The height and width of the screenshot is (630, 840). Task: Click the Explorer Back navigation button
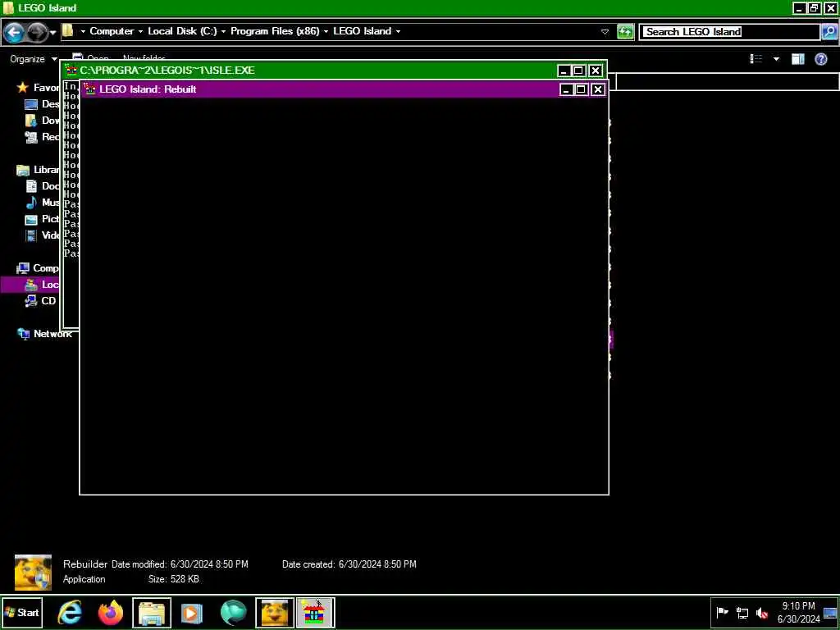pyautogui.click(x=14, y=33)
